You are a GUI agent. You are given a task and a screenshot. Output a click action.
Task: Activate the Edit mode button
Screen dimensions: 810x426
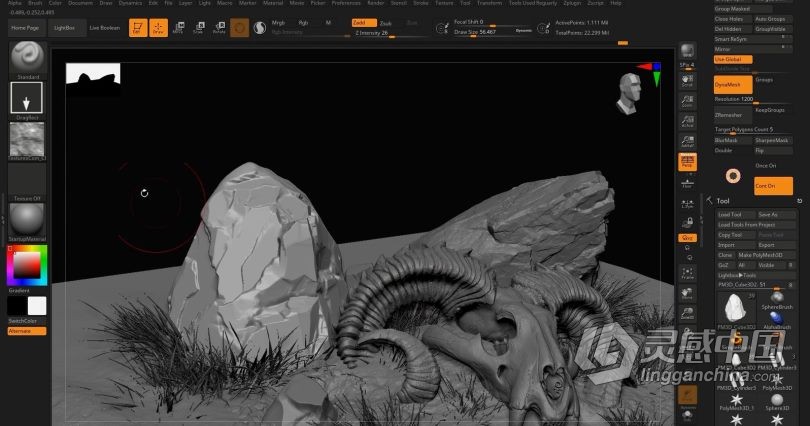click(138, 28)
